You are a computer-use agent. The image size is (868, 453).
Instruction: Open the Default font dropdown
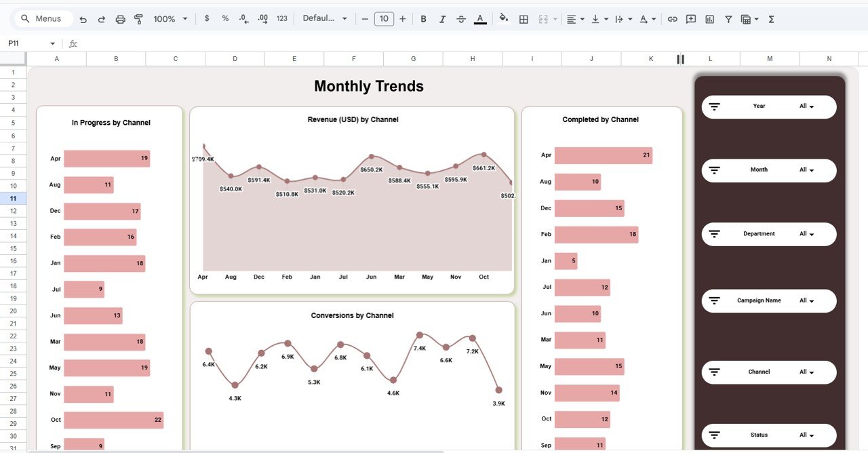pos(325,19)
